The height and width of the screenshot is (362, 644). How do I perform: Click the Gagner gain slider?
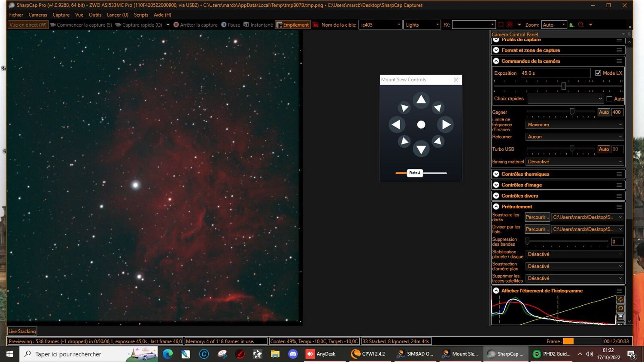(x=561, y=112)
